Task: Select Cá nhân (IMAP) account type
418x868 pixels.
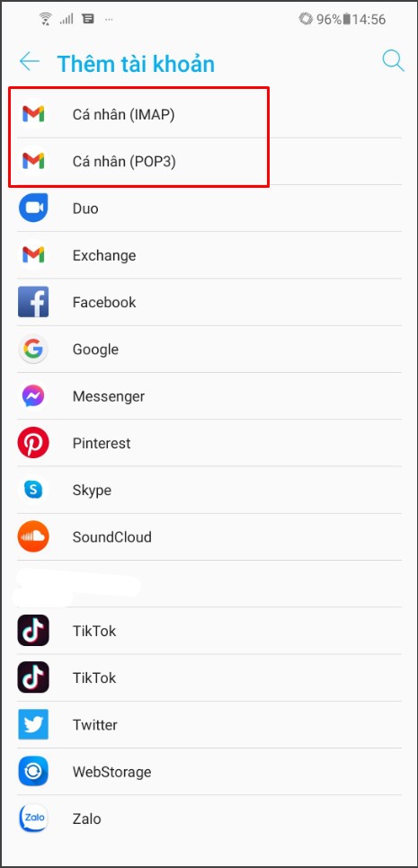Action: point(209,115)
